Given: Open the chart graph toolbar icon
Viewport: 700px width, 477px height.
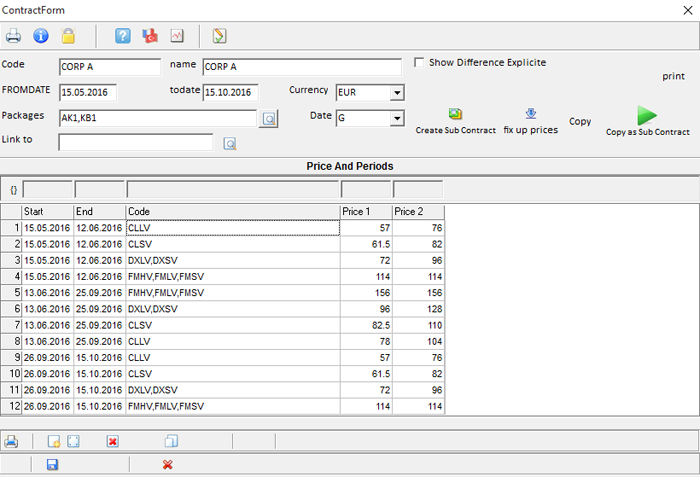Looking at the screenshot, I should 177,36.
